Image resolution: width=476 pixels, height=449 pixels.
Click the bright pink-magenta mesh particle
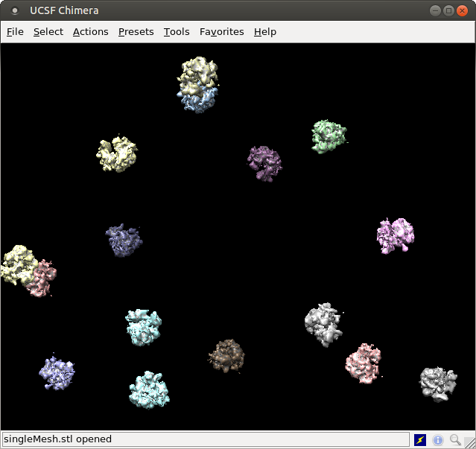[396, 235]
